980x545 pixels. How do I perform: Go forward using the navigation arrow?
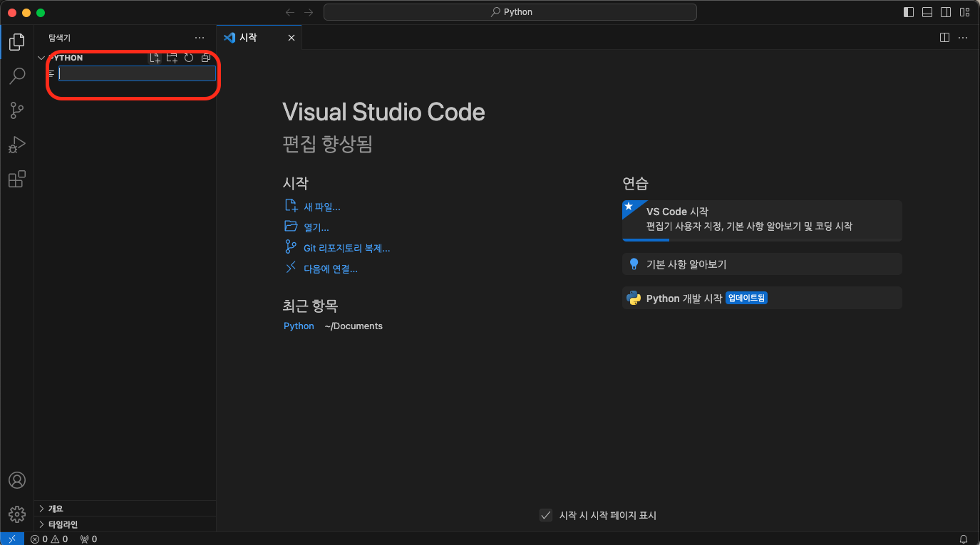click(309, 12)
